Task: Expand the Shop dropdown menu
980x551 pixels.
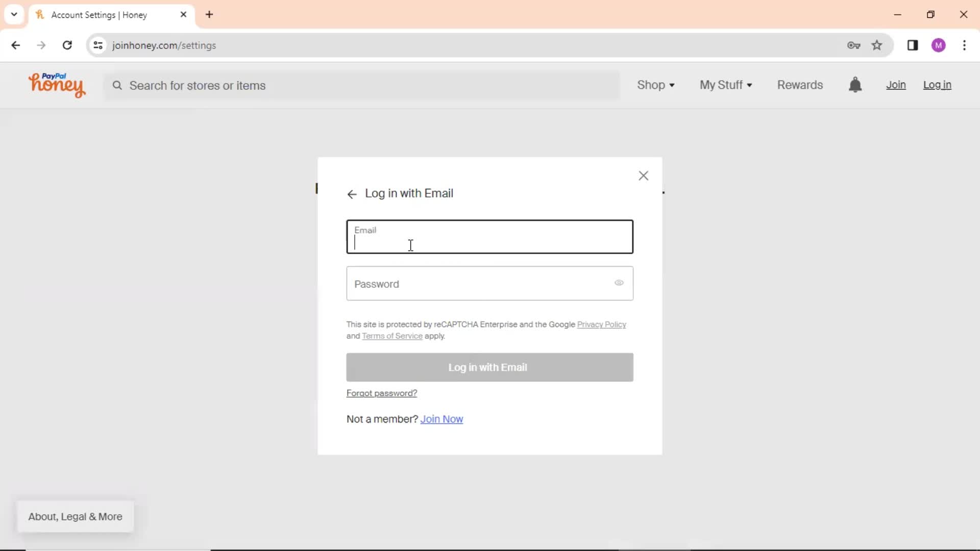Action: [x=656, y=85]
